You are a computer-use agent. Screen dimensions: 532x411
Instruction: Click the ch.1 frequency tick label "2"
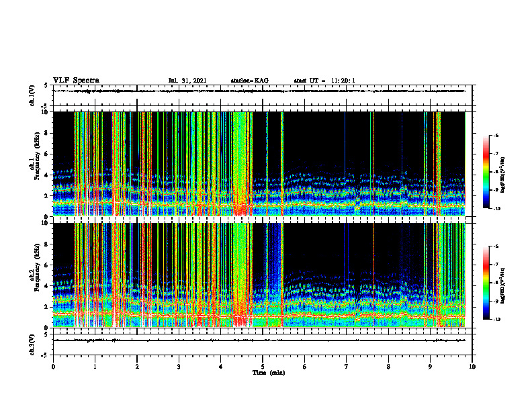[x=47, y=196]
